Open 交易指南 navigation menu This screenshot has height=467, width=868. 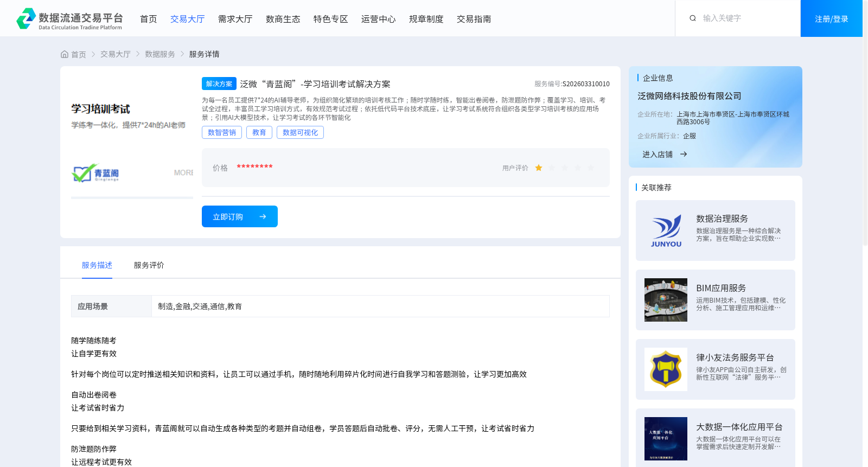pyautogui.click(x=474, y=19)
